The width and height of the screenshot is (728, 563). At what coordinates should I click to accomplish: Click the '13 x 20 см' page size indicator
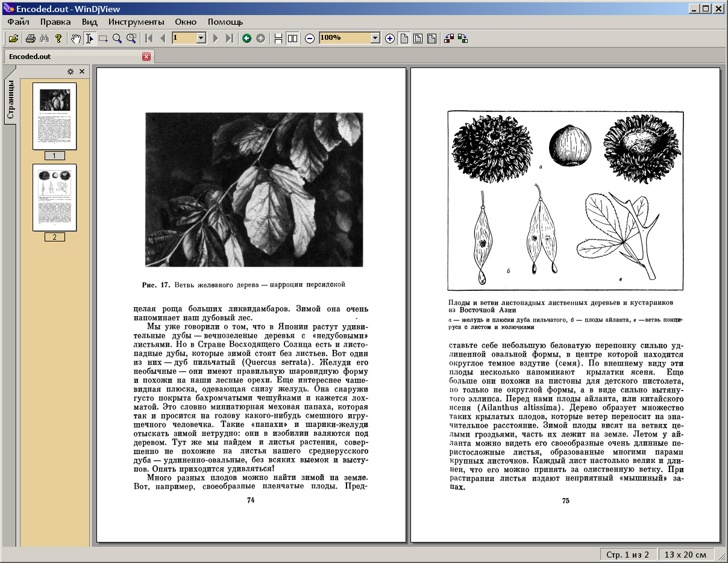(x=686, y=555)
